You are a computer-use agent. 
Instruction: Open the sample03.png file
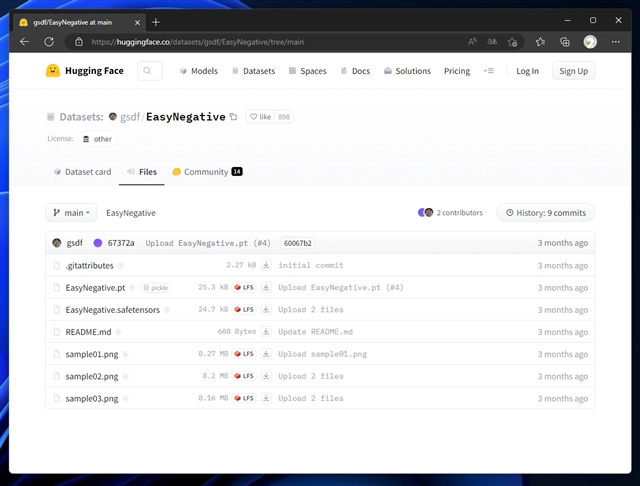pyautogui.click(x=92, y=398)
